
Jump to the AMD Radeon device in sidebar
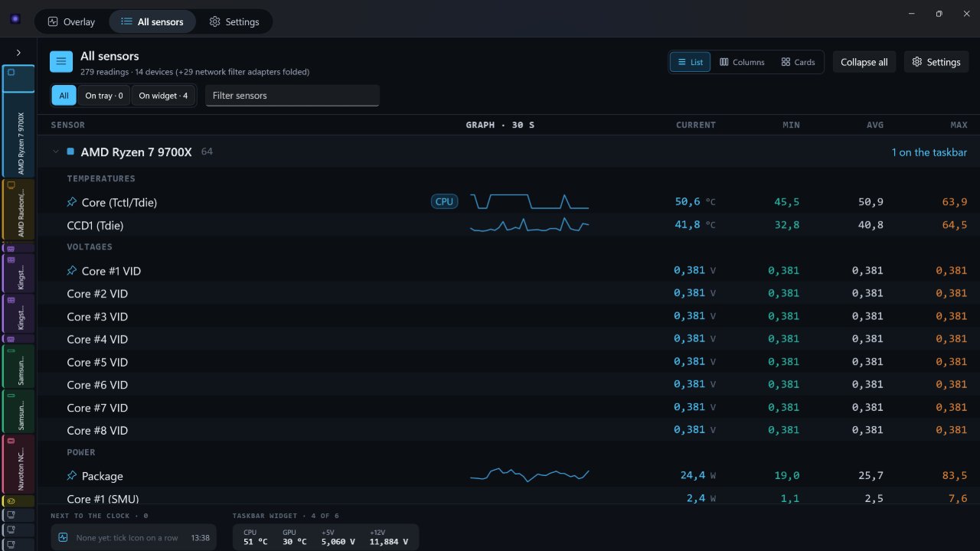click(18, 210)
